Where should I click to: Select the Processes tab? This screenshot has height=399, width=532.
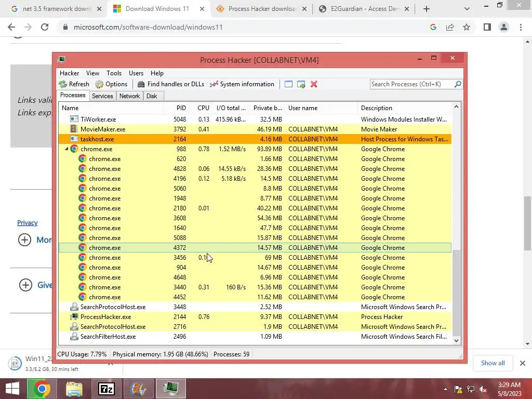coord(73,96)
